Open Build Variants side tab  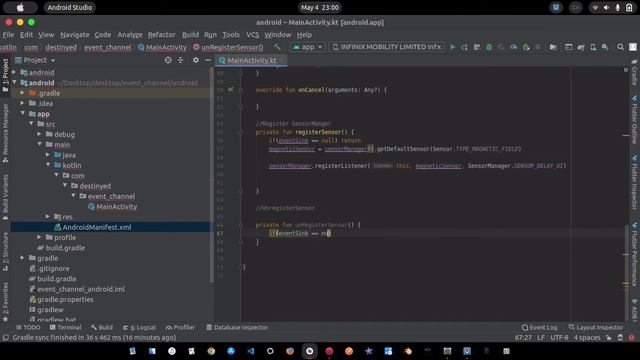pyautogui.click(x=5, y=197)
